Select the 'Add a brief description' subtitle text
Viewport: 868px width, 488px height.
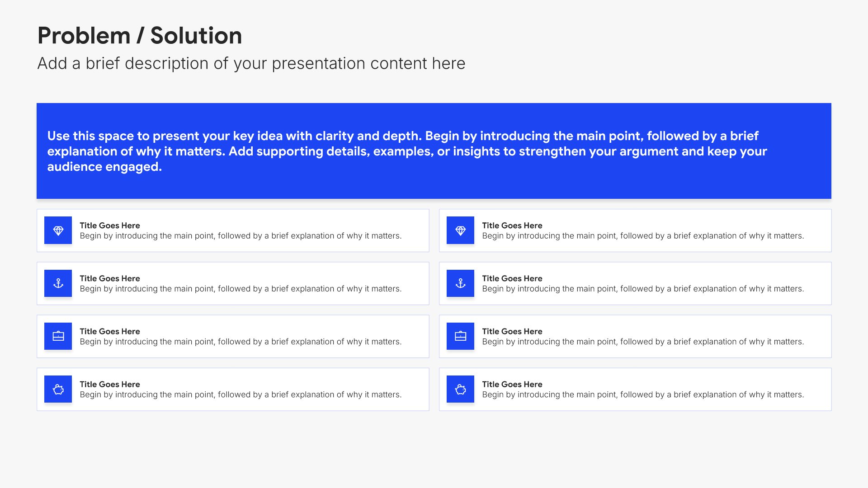tap(251, 64)
